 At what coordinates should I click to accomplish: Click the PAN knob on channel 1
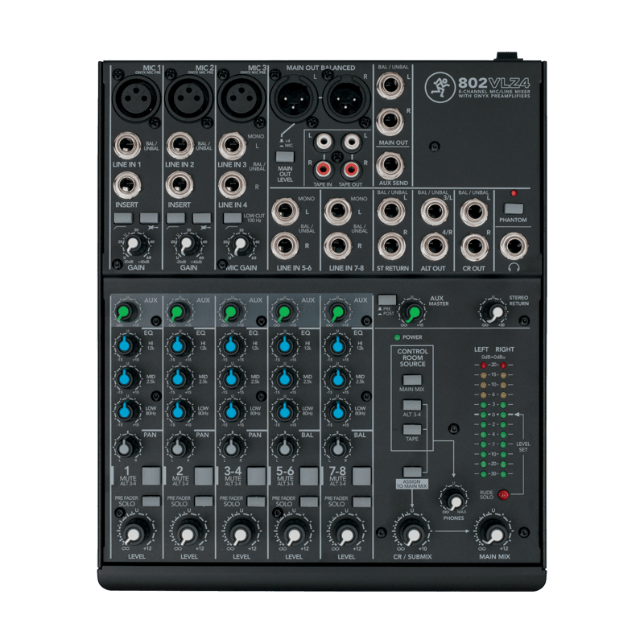click(x=126, y=447)
